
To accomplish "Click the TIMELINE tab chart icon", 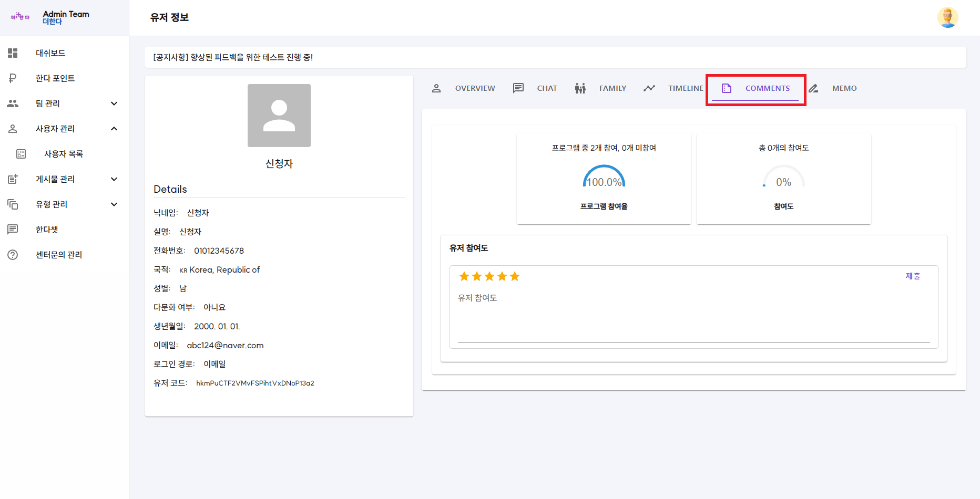I will click(649, 88).
